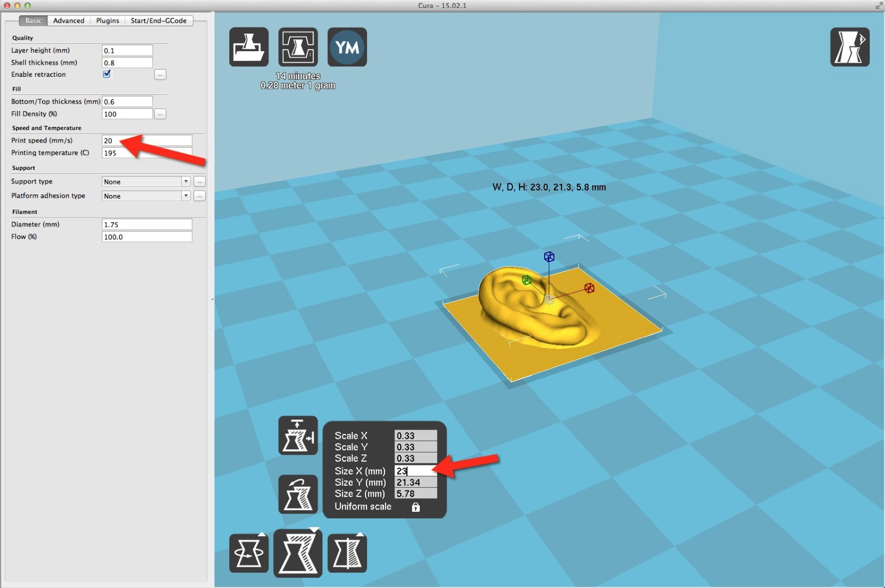The width and height of the screenshot is (885, 588).
Task: Click the "W, D, H: 23.0, 21.3, 5.8 mm" label
Action: click(549, 187)
